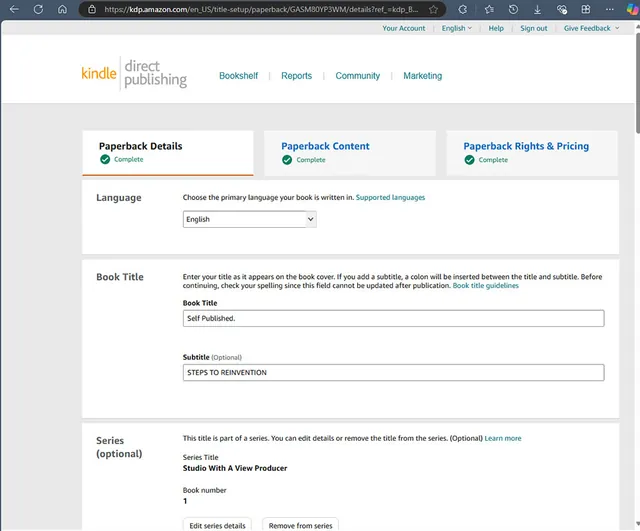Open the Community page
Image resolution: width=640 pixels, height=531 pixels.
point(358,76)
